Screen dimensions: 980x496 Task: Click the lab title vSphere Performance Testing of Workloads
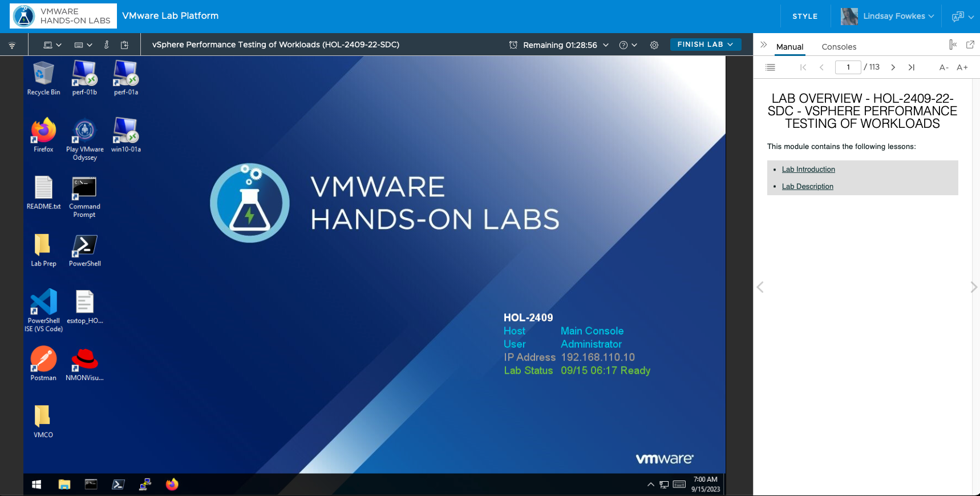click(x=276, y=45)
